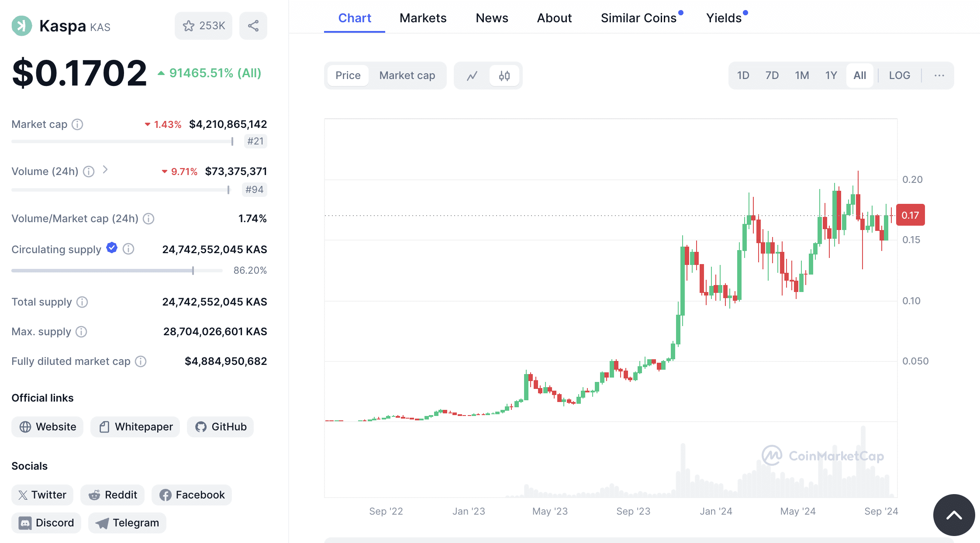Screen dimensions: 980x543
Task: Open Circulating supply info icon
Action: (x=128, y=249)
